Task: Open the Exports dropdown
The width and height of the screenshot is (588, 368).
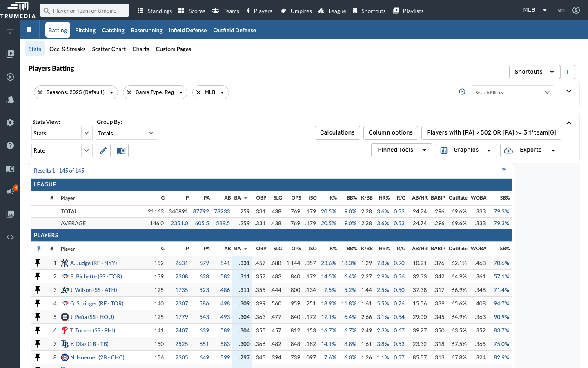Action: [x=531, y=150]
